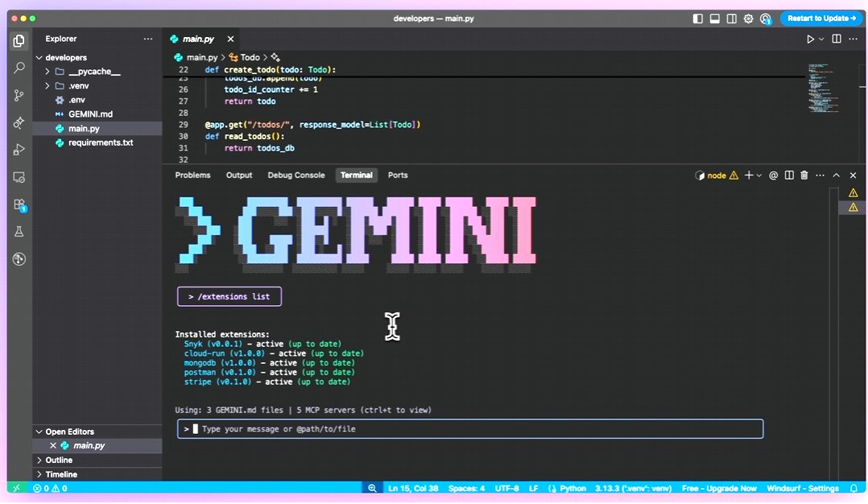Viewport: 868px width, 504px height.
Task: Collapse the Open Editors section
Action: coord(97,432)
